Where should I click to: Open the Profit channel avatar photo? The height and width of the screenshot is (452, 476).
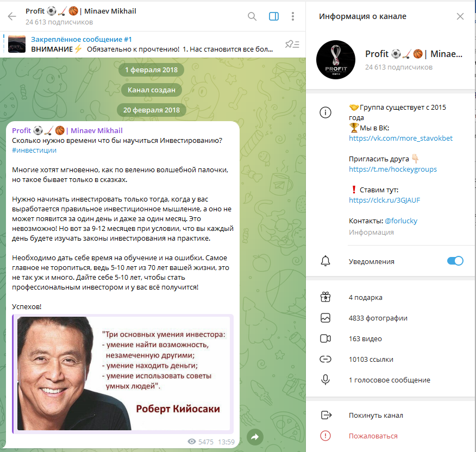[x=336, y=60]
